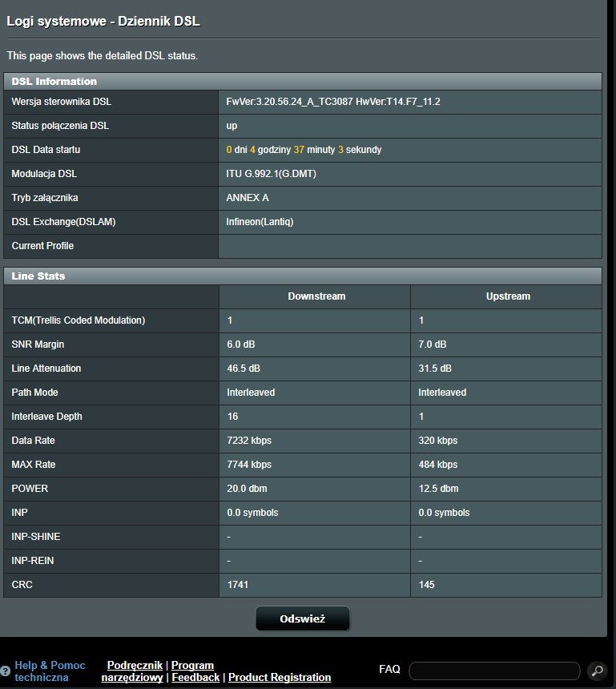Click the help question mark icon
Viewport: 616px width, 689px height.
click(x=6, y=671)
